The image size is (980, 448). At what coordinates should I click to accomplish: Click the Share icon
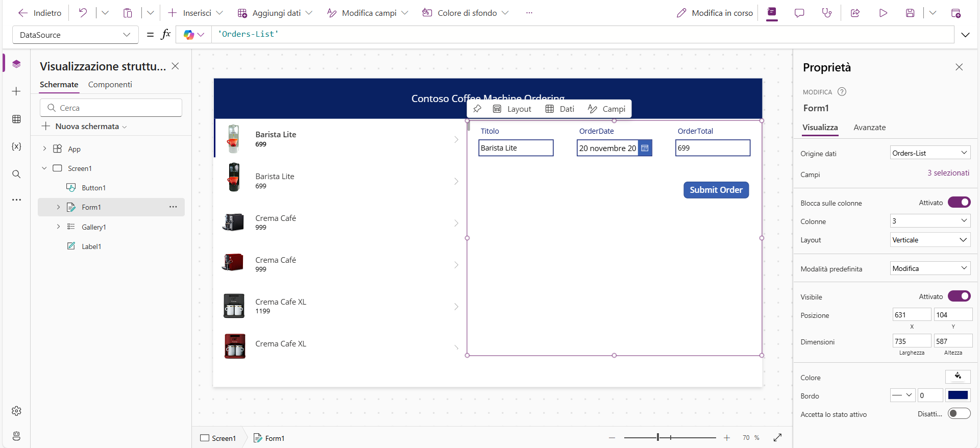click(855, 13)
